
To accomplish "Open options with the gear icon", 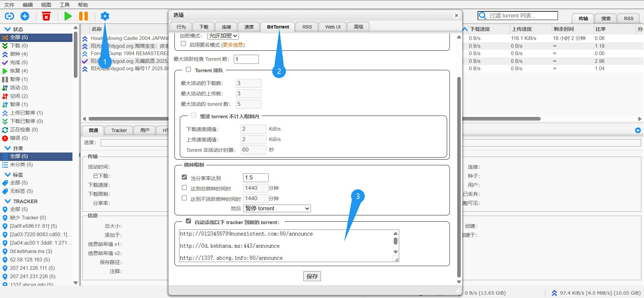I will tap(105, 16).
